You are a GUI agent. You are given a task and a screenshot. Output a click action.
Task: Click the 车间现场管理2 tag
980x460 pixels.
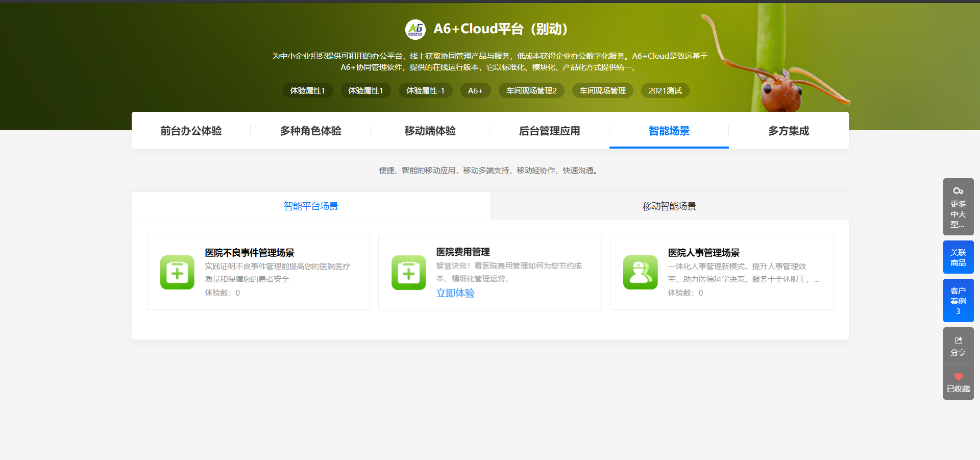pyautogui.click(x=531, y=90)
